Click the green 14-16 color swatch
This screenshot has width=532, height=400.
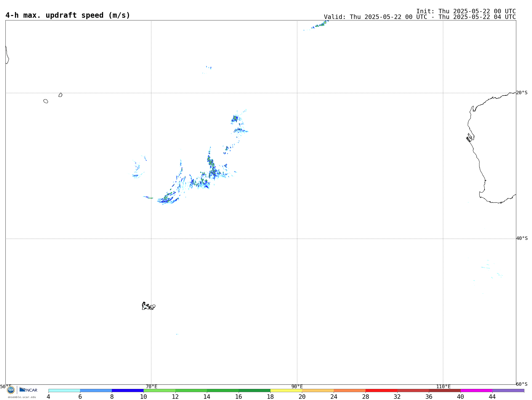[223, 391]
